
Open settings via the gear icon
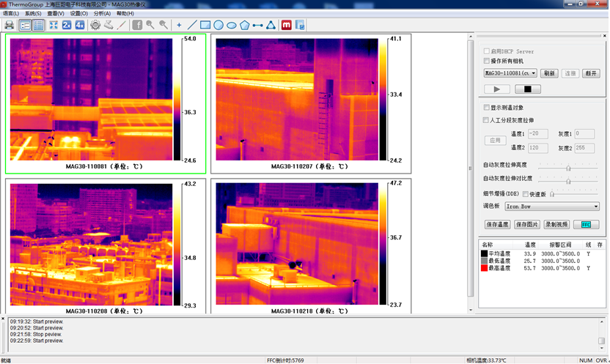coord(95,25)
